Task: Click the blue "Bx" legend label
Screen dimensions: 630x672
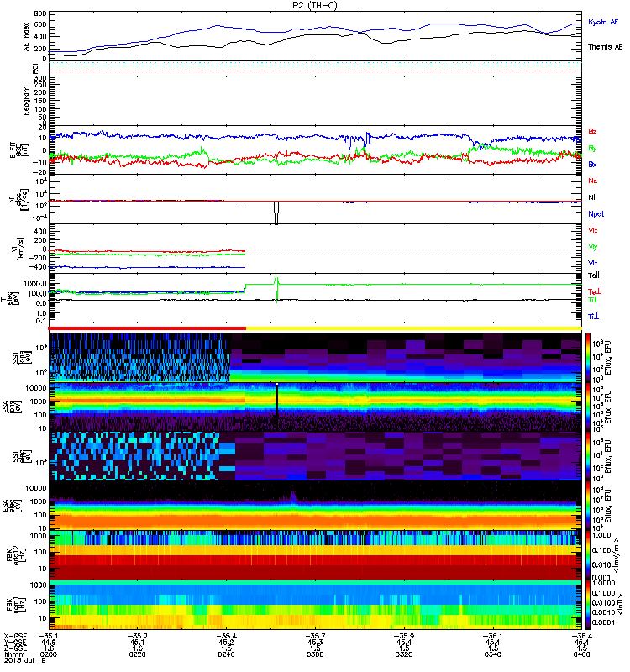Action: coord(592,164)
